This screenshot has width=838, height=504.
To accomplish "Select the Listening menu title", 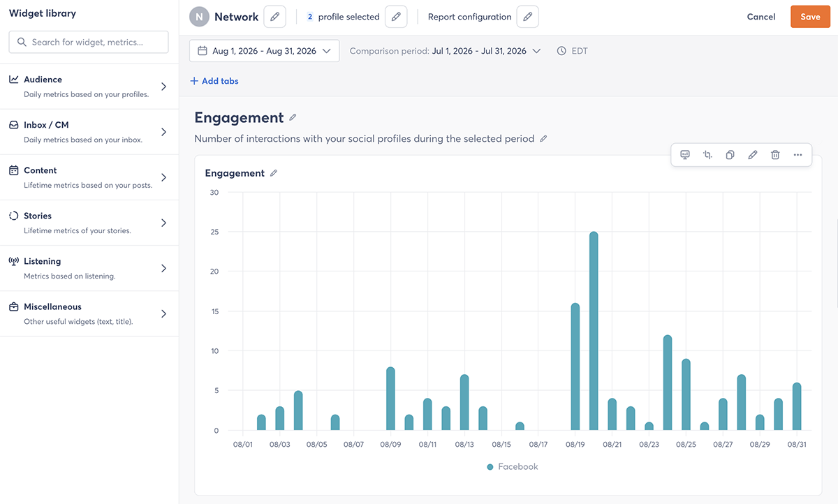I will click(42, 261).
